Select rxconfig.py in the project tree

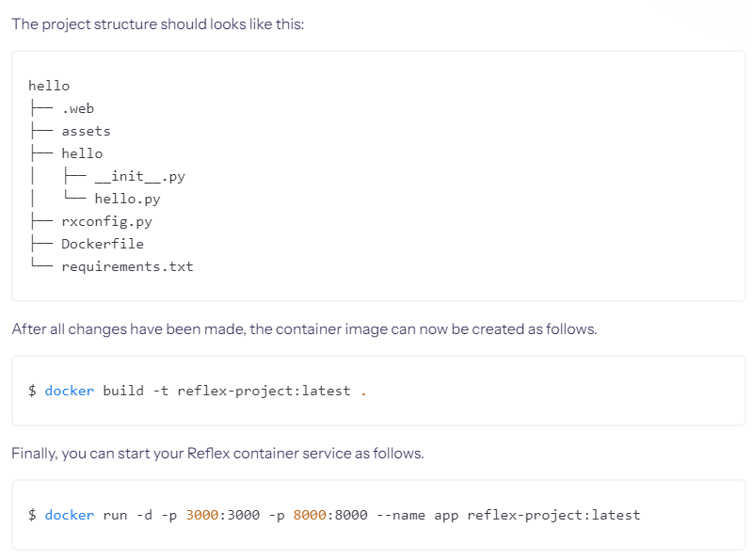coord(106,221)
